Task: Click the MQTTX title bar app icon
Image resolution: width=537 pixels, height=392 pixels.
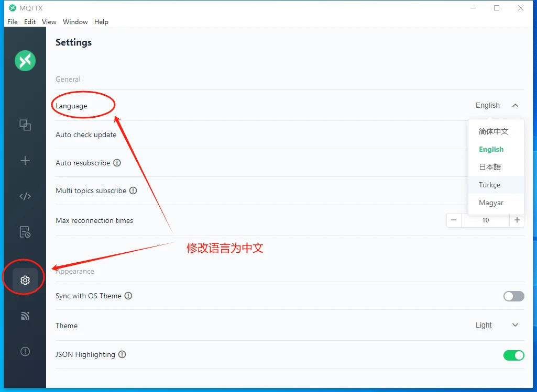Action: 13,8
